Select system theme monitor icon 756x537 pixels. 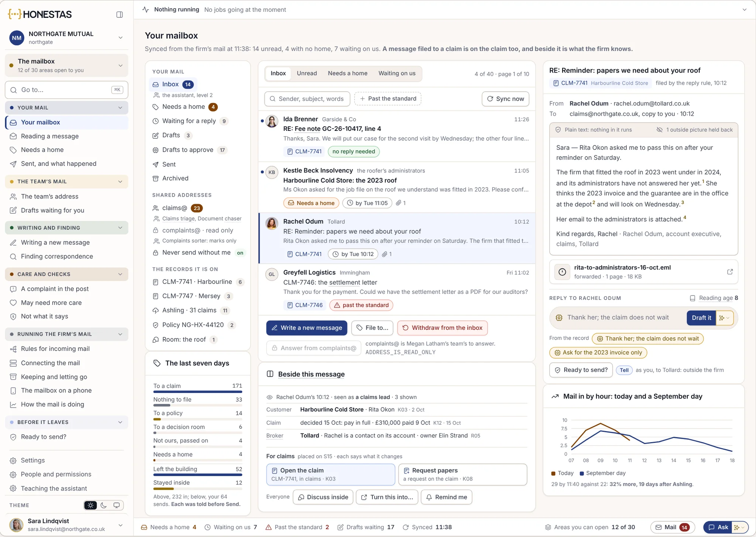tap(116, 505)
